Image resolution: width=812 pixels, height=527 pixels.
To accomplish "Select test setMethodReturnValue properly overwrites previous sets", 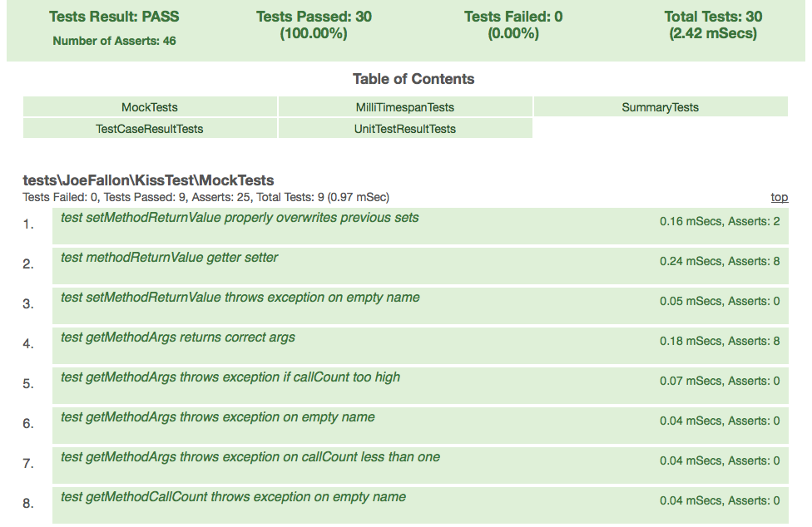I will click(240, 218).
